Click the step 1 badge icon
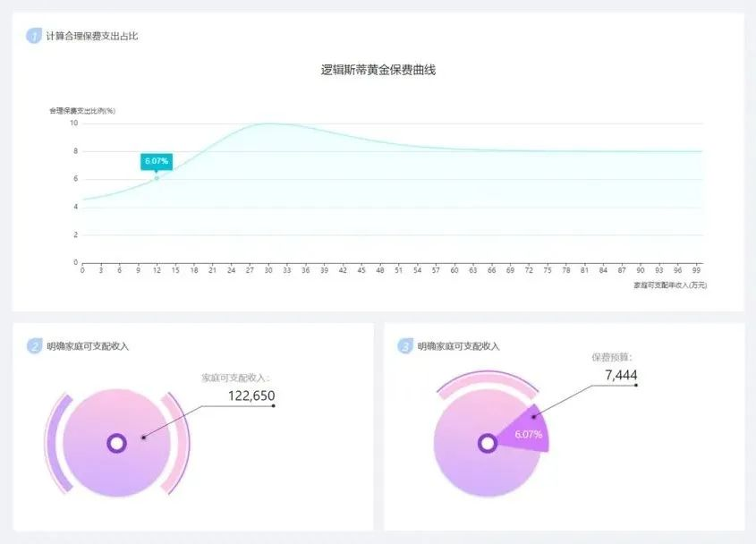Screen dimensions: 756x544 (x=33, y=36)
